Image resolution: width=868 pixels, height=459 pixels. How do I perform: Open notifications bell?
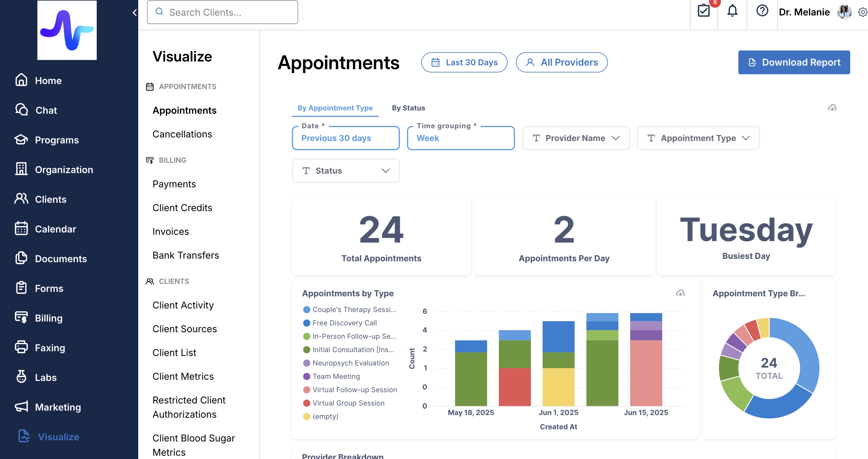coord(732,11)
